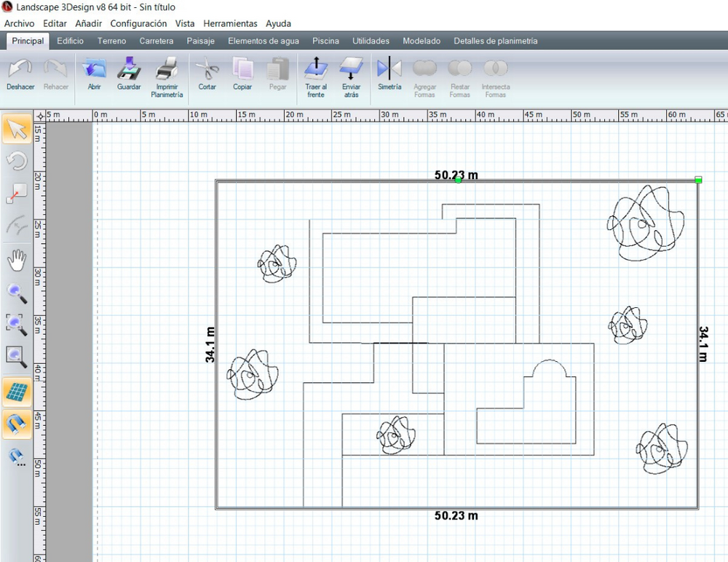Viewport: 728px width, 562px height.
Task: Click the Cortar scissors button
Action: (x=207, y=74)
